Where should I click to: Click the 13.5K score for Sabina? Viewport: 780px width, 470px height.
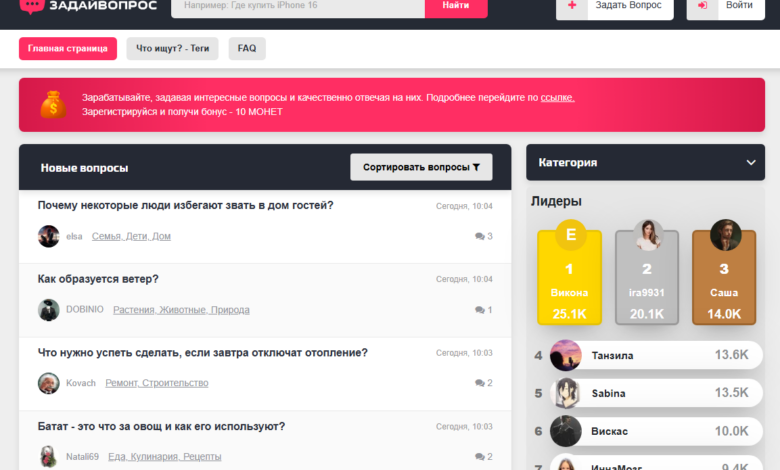[731, 392]
